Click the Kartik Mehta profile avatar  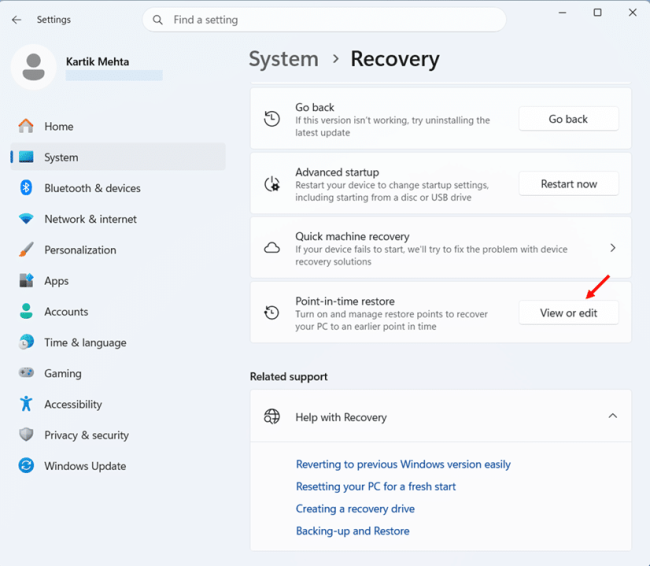[34, 67]
